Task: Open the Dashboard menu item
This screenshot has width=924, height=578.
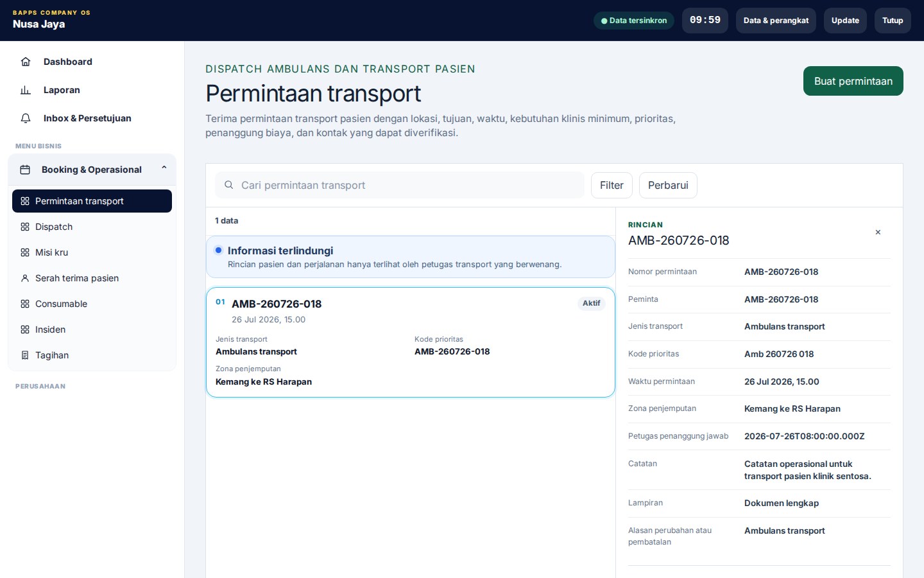Action: click(92, 62)
